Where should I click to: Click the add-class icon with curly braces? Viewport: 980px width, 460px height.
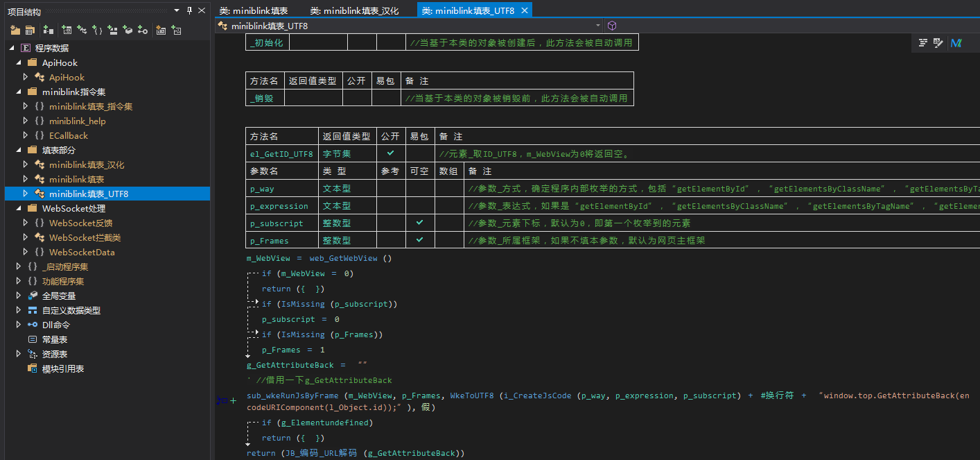(x=98, y=30)
